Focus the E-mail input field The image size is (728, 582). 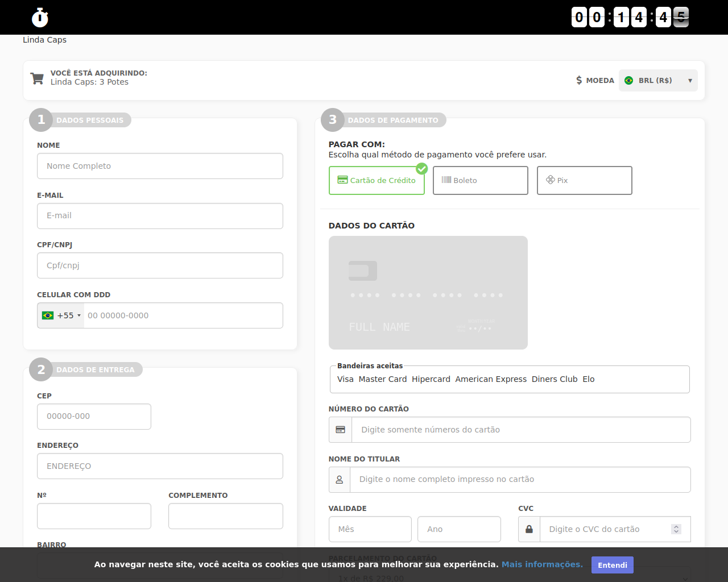(160, 216)
